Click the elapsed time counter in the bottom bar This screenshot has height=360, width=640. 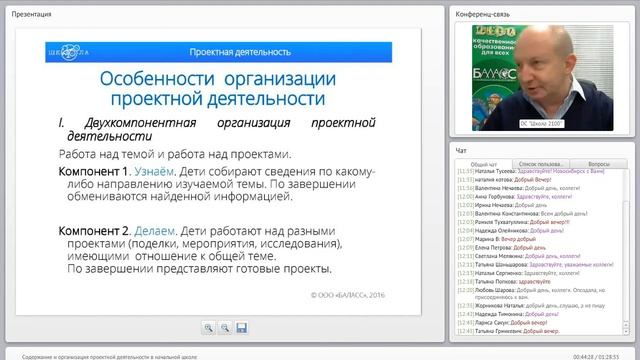pos(596,357)
